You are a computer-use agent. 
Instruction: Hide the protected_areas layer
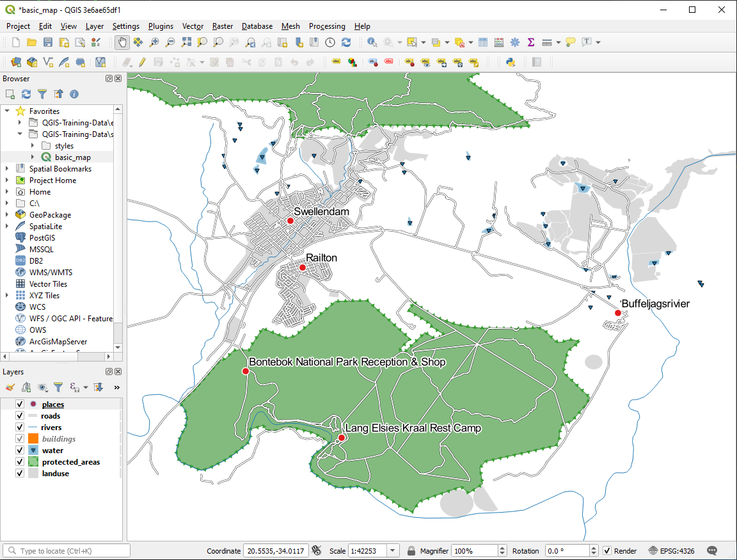coord(19,462)
